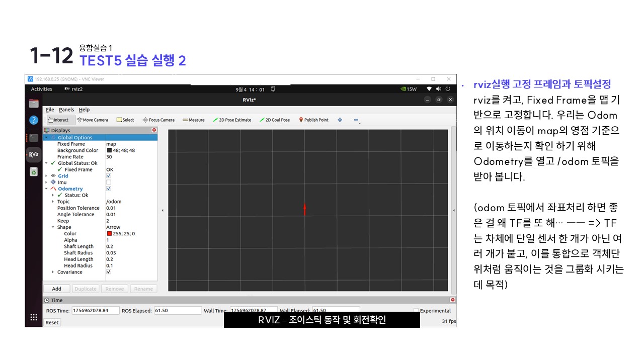The image size is (644, 362).
Task: Activate the 2D Pose Estimate tool
Action: tap(232, 120)
